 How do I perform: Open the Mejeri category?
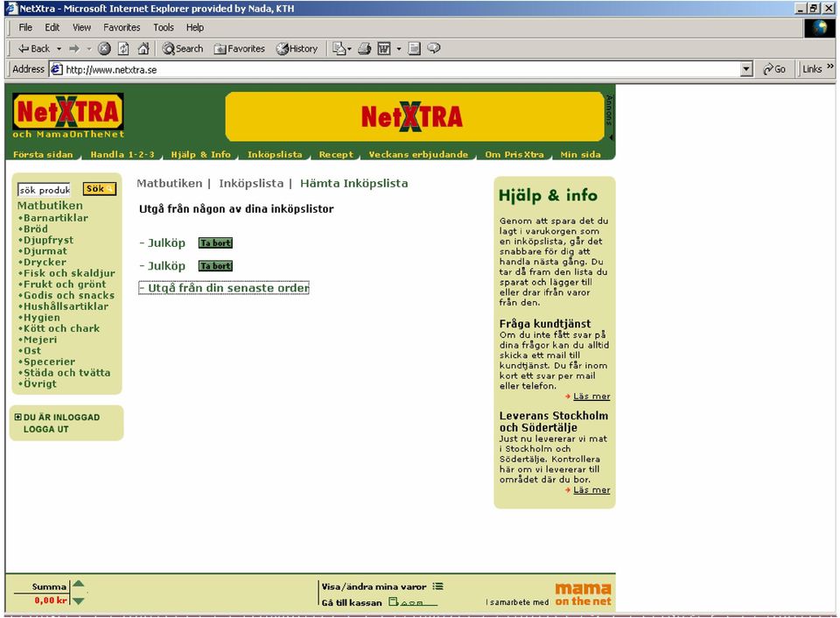[x=39, y=340]
